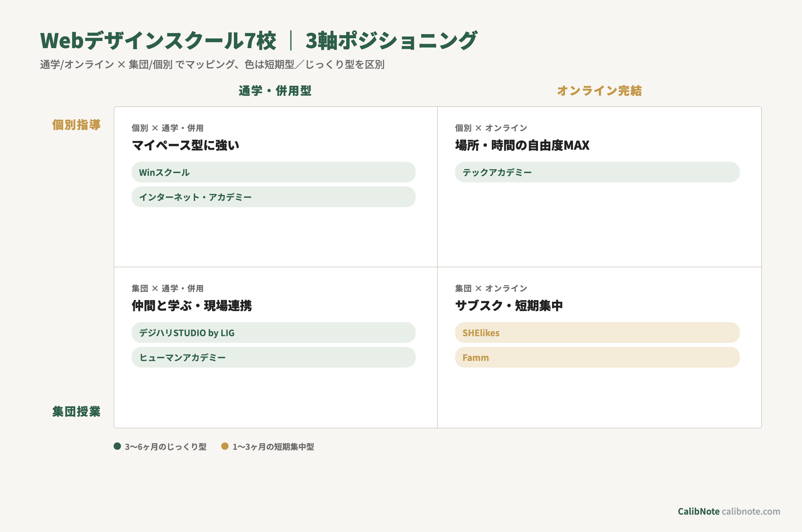Screen dimensions: 802x532
Task: Click the calibnote.com footer link
Action: 751,511
